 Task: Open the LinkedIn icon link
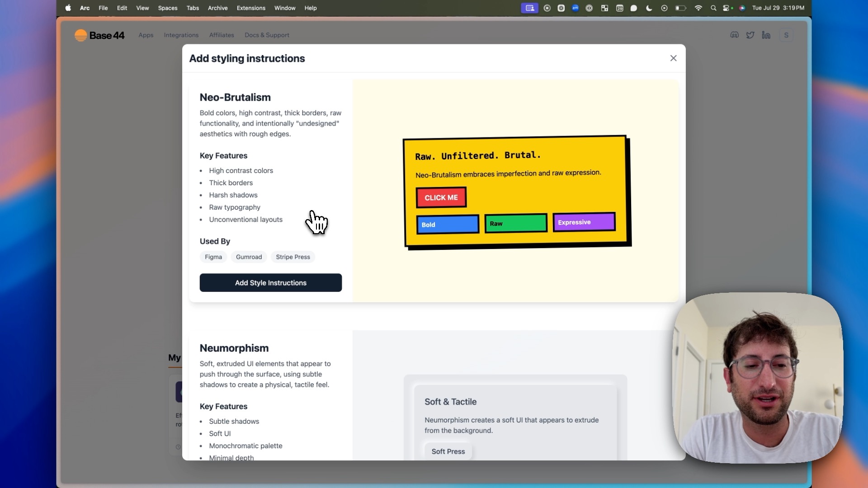(766, 35)
